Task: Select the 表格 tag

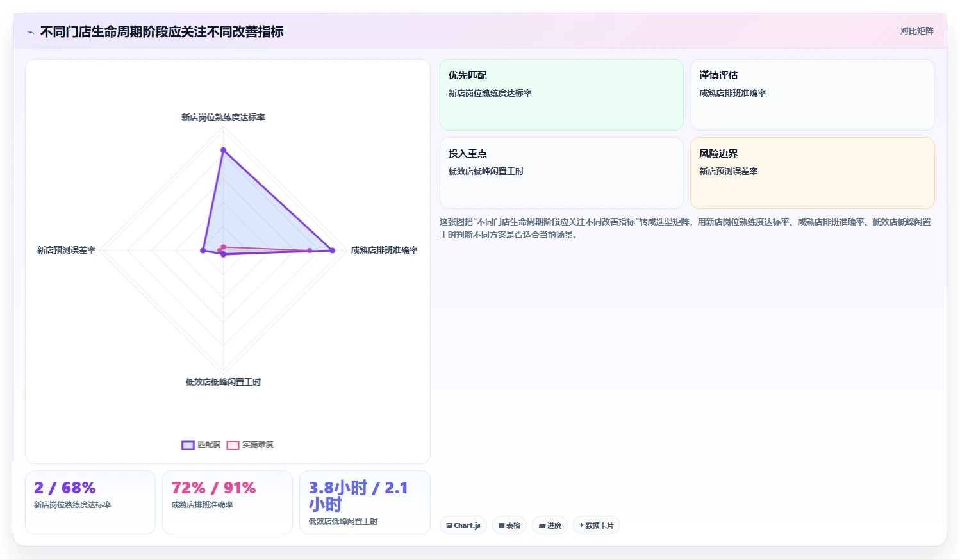Action: 509,525
